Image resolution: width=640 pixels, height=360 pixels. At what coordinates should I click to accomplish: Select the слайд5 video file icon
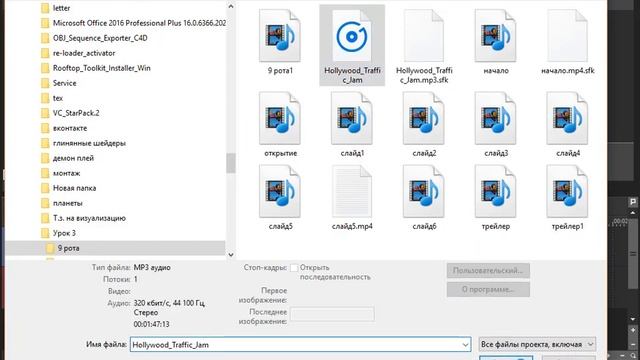[280, 191]
